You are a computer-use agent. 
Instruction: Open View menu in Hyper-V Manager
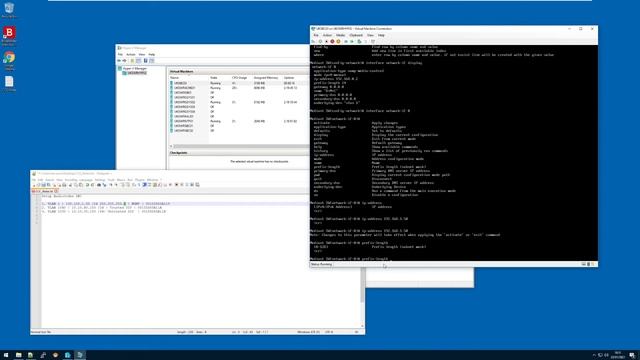142,54
